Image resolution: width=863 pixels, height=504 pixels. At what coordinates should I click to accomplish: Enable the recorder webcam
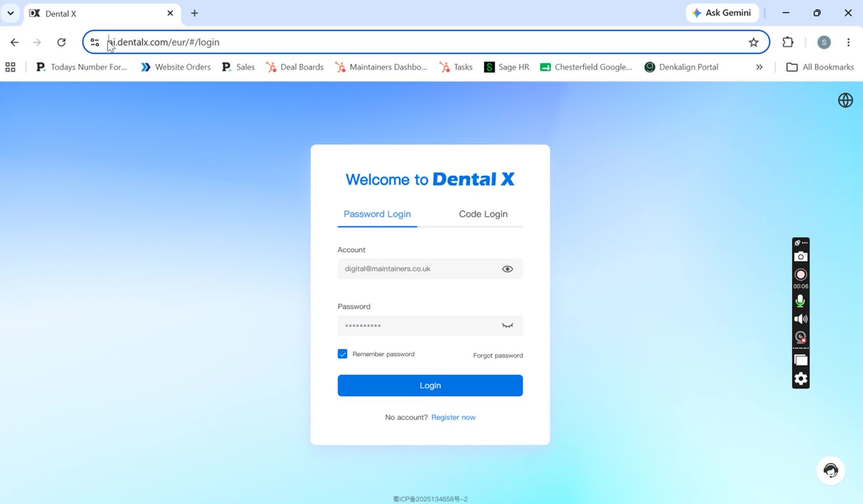(800, 337)
